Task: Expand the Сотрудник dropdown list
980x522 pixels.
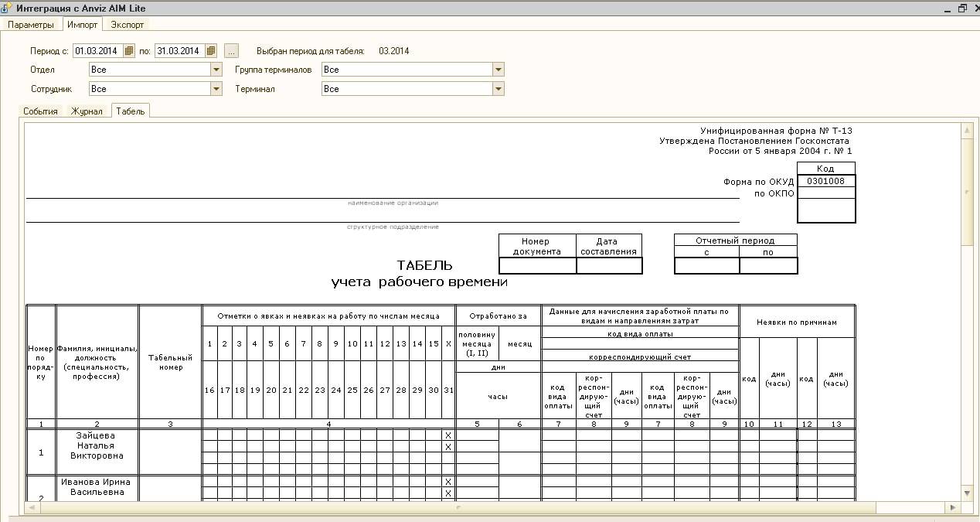Action: (216, 89)
